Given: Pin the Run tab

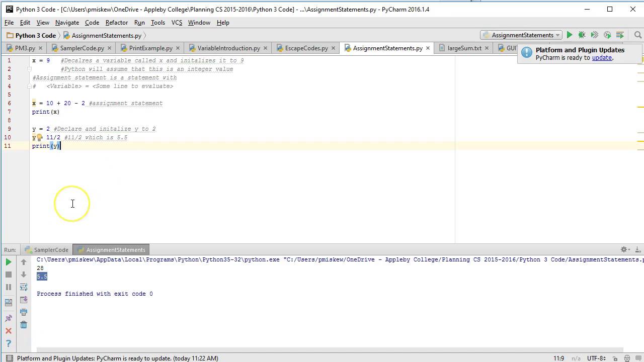Looking at the screenshot, I should [x=9, y=318].
